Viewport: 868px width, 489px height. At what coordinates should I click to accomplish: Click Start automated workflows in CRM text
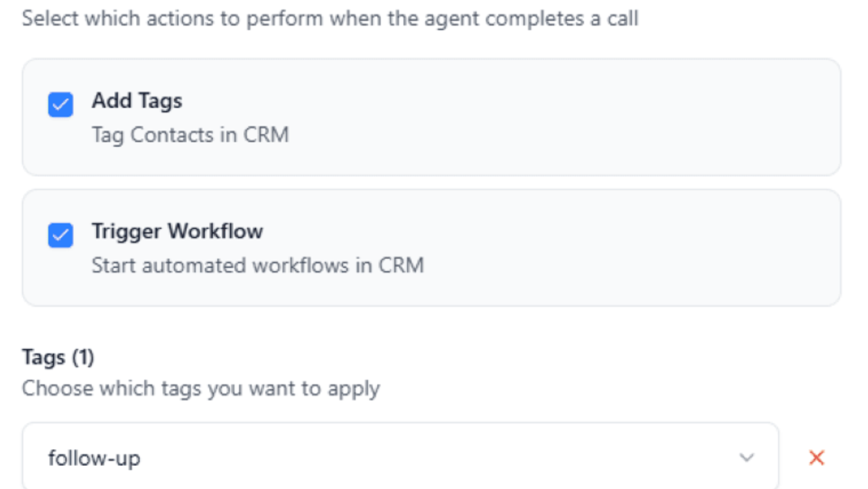258,266
